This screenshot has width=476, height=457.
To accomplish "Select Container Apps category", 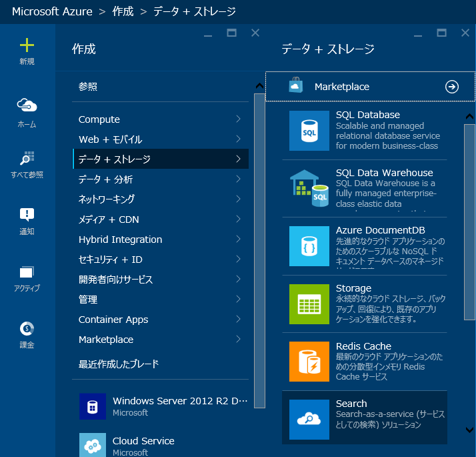I will (x=160, y=320).
